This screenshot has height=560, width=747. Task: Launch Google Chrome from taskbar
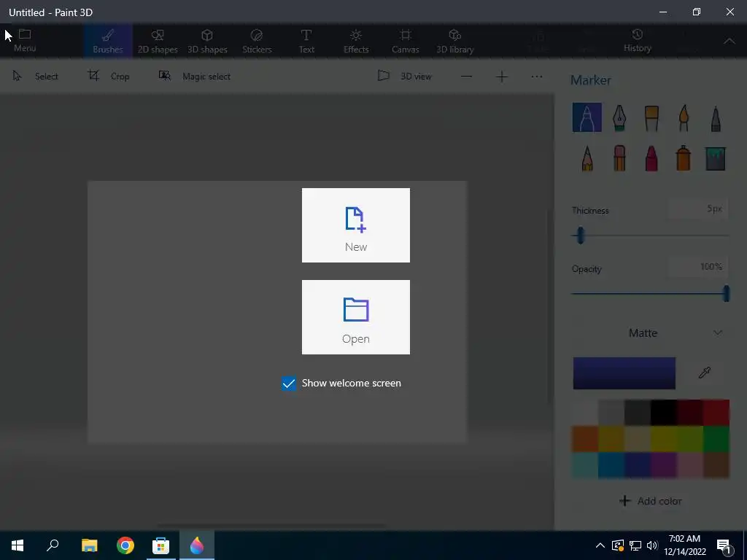click(x=125, y=545)
